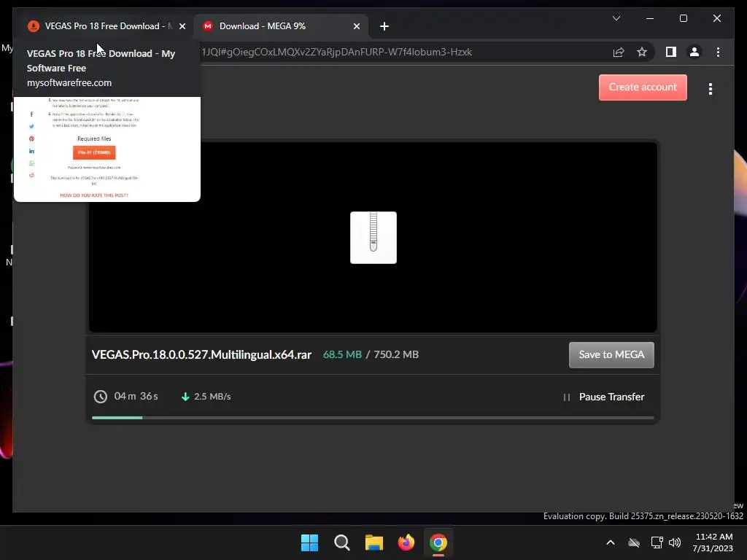747x560 pixels.
Task: Close the VEGAS Pro 18 Free Download tab
Action: coord(182,26)
